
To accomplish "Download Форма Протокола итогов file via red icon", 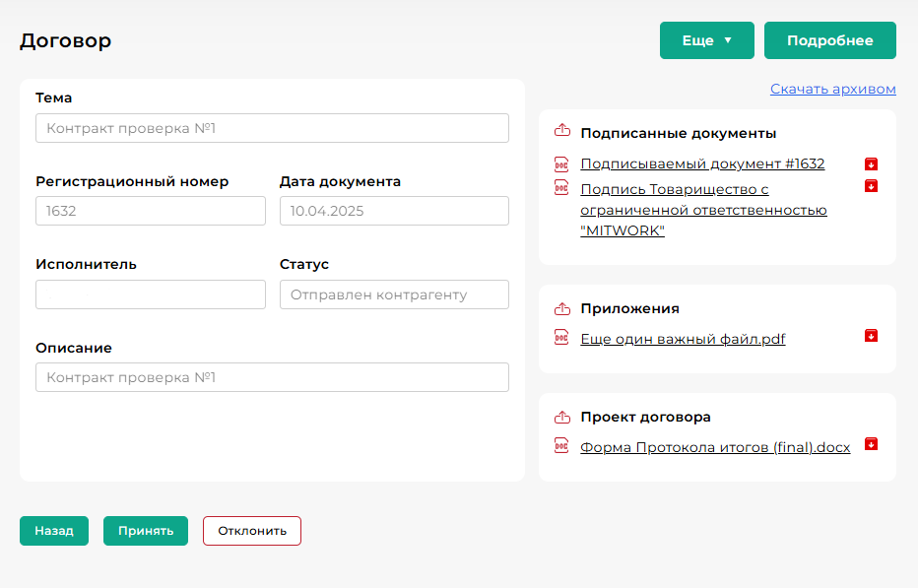I will point(871,444).
